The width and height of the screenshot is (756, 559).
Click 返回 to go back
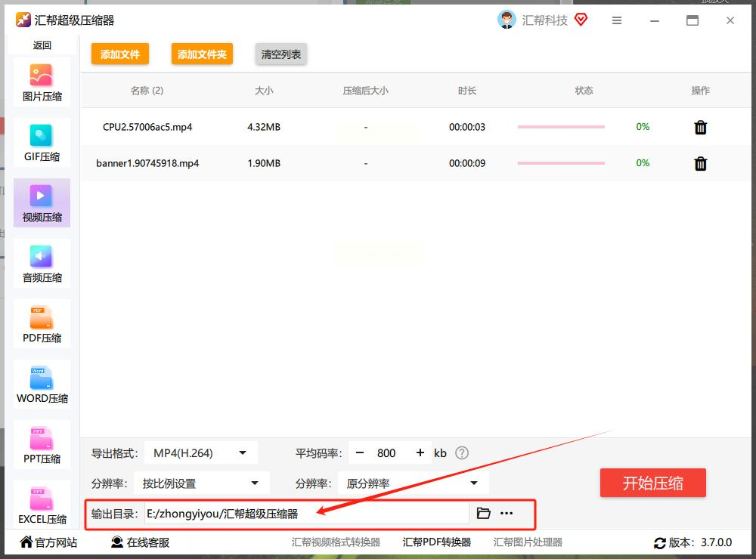click(42, 45)
